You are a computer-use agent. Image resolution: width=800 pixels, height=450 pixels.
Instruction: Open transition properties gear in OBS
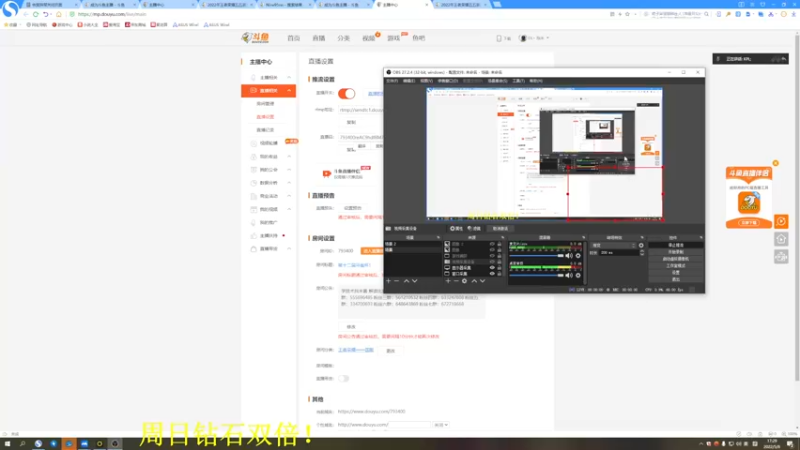click(641, 245)
